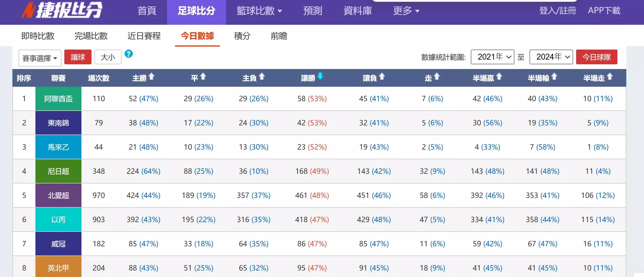The width and height of the screenshot is (644, 277).
Task: Click 英北甲 走 value 18 (9%)
Action: tap(432, 268)
